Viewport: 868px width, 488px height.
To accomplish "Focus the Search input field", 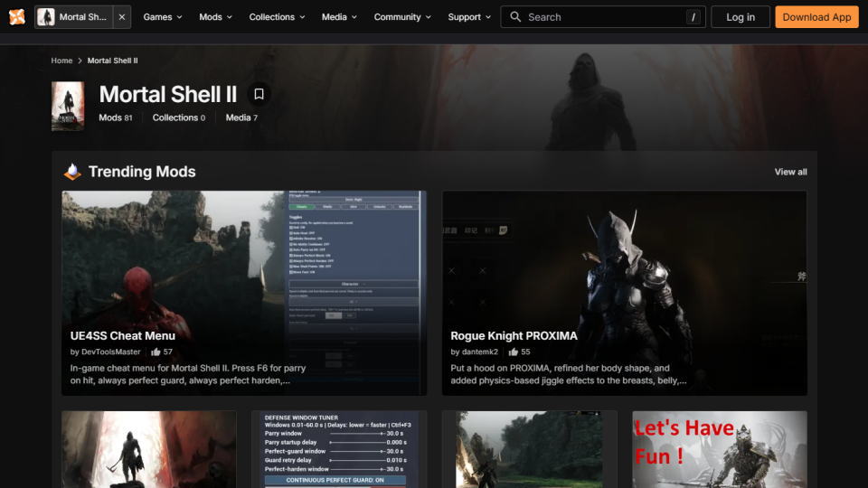I will pos(603,16).
